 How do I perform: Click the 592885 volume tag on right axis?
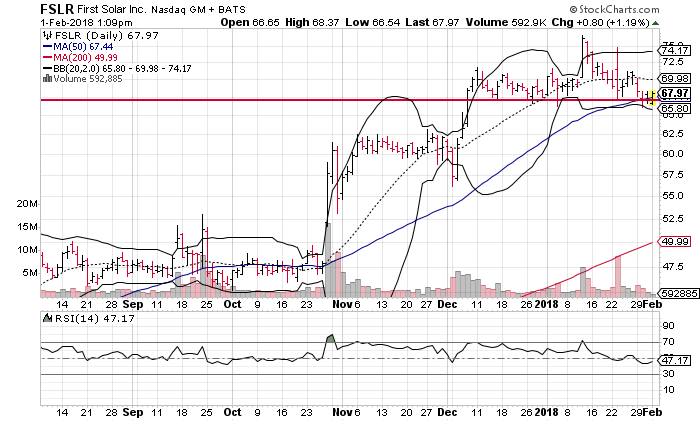click(678, 293)
